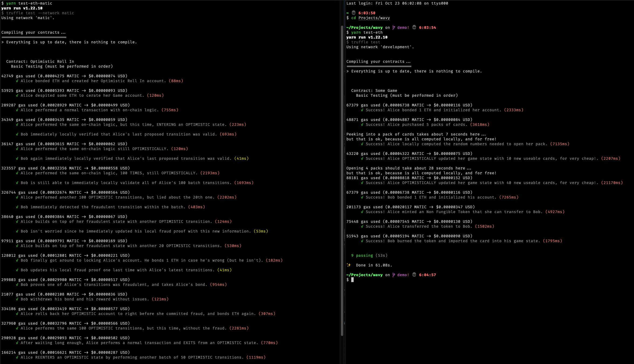
Task: Click 'Done in 61.08s.' text
Action: click(x=374, y=265)
